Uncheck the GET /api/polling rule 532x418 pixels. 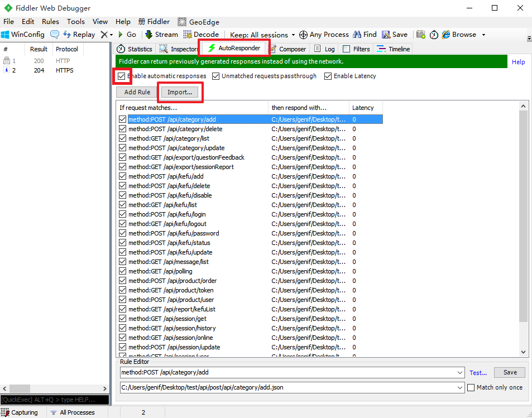[x=122, y=271]
